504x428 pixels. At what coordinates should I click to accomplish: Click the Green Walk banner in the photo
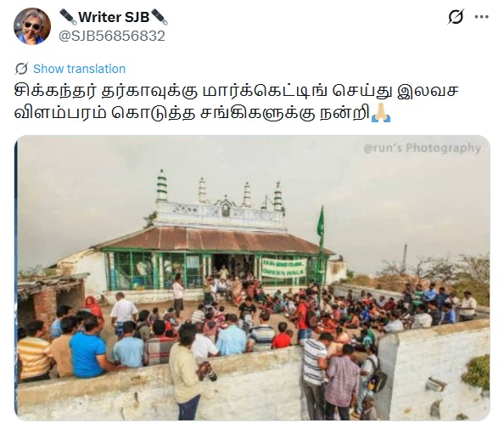284,267
